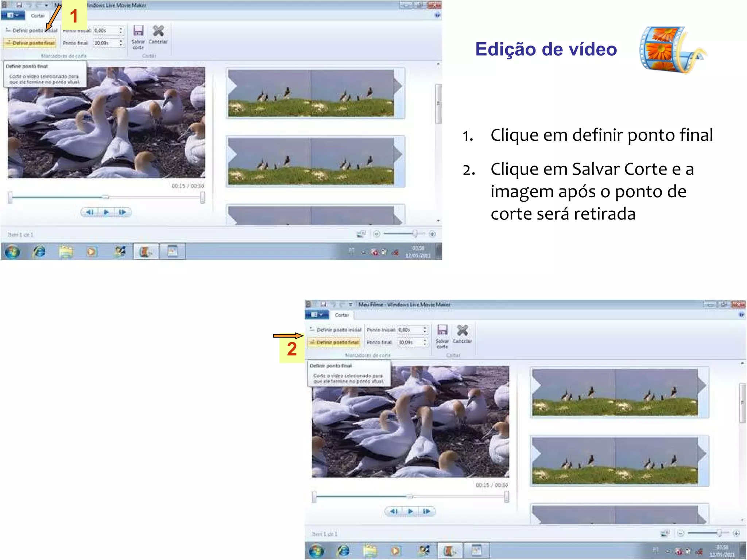Click storyboard scroll-down arrow in upper window
This screenshot has height=560, width=747.
coord(438,221)
